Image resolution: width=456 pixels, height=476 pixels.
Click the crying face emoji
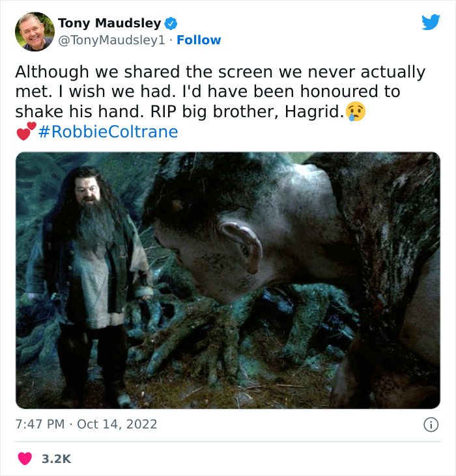pyautogui.click(x=356, y=112)
